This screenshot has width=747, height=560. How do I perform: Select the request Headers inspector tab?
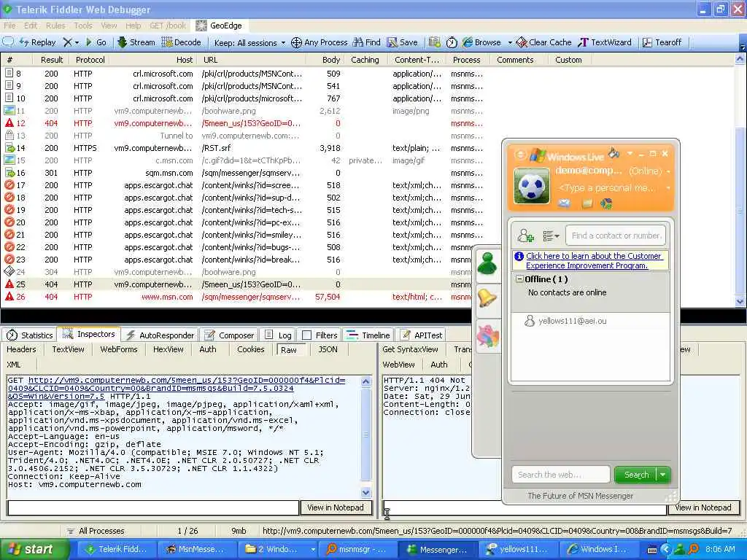click(21, 349)
